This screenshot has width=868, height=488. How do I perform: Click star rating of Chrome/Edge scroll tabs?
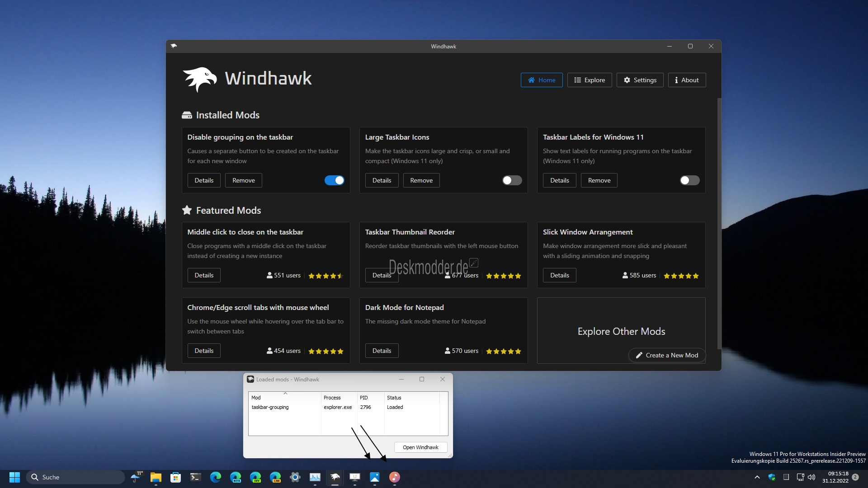point(325,351)
